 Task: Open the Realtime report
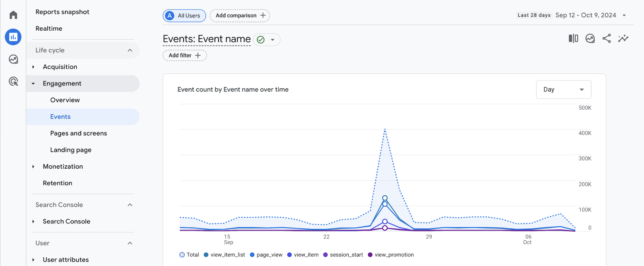click(x=49, y=28)
